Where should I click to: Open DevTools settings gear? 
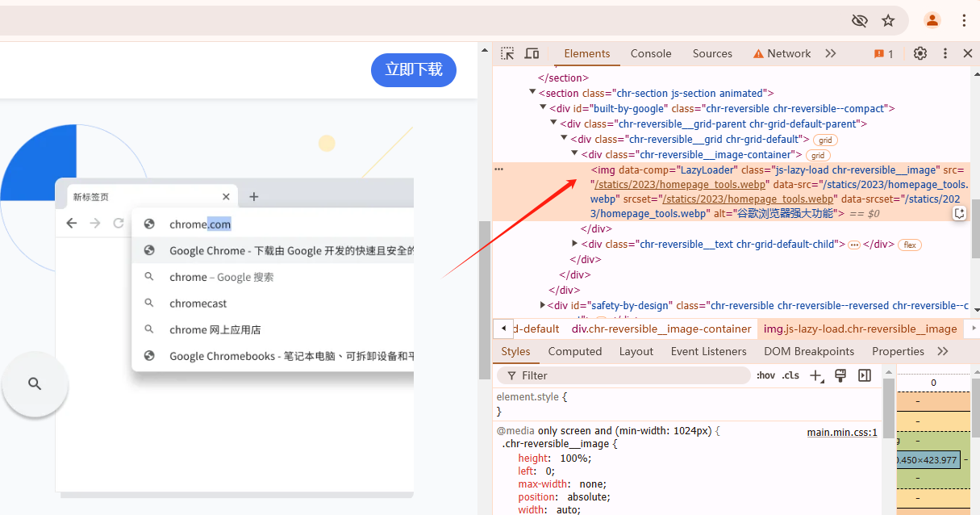(920, 53)
